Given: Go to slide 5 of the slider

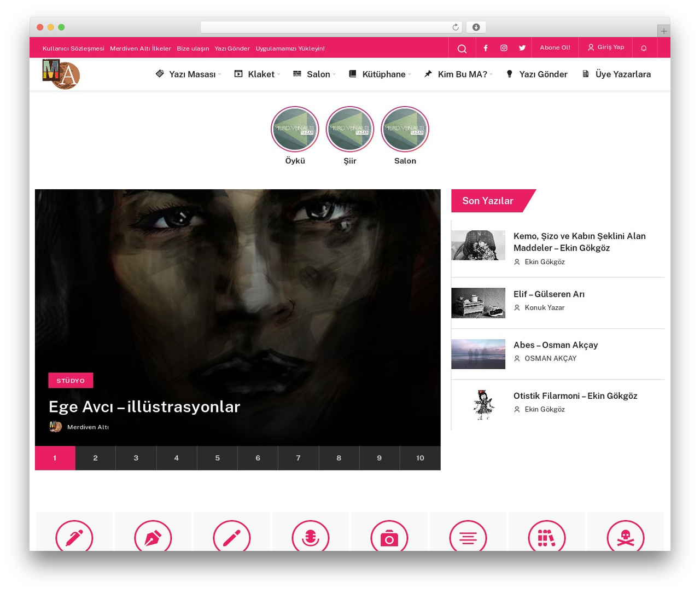Looking at the screenshot, I should click(217, 458).
